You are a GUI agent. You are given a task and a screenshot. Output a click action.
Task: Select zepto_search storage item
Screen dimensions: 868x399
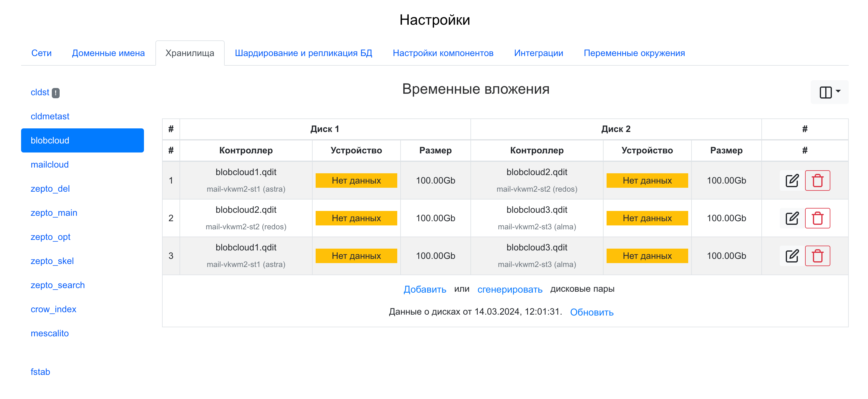click(58, 285)
